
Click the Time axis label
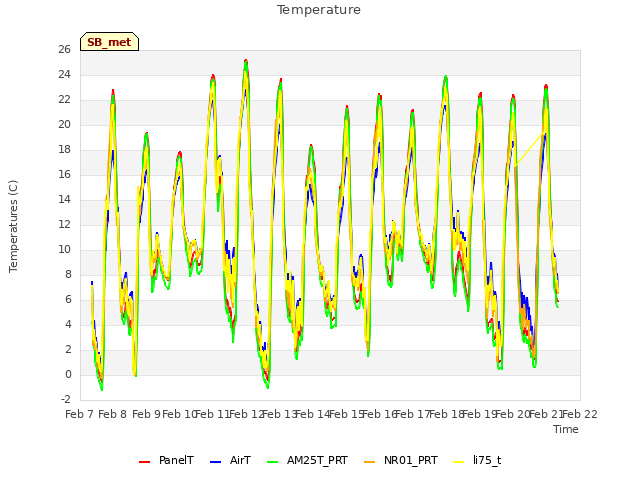pyautogui.click(x=566, y=429)
